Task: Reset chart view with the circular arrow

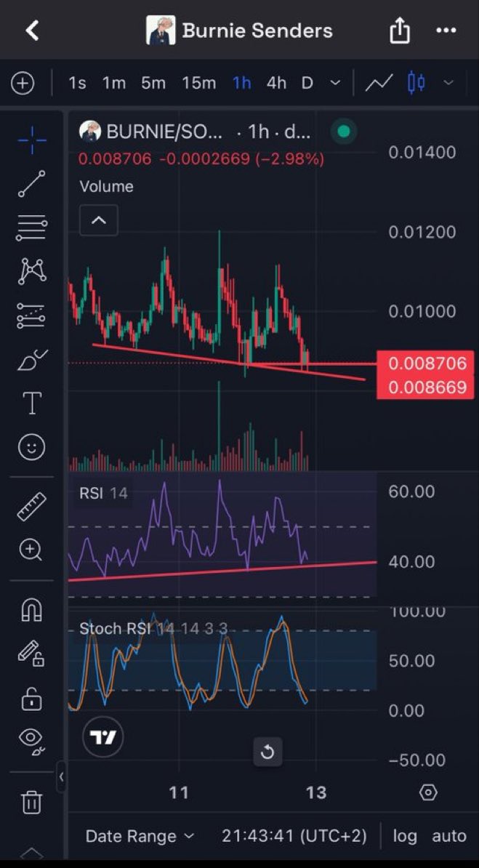Action: pos(267,752)
